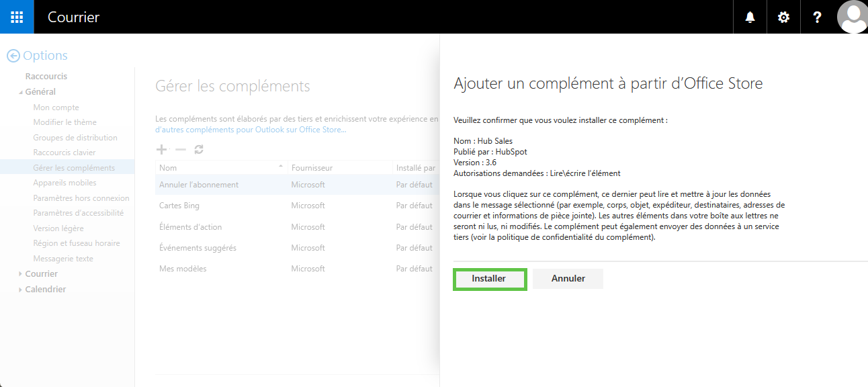Screen dimensions: 868x387
Task: Open the notifications bell icon
Action: [x=750, y=17]
